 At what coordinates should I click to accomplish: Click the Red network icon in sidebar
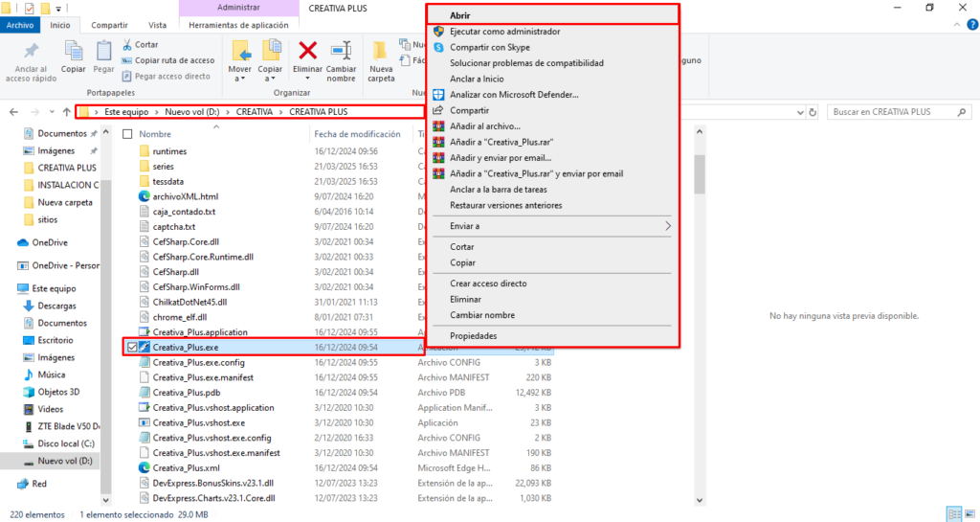tap(23, 484)
